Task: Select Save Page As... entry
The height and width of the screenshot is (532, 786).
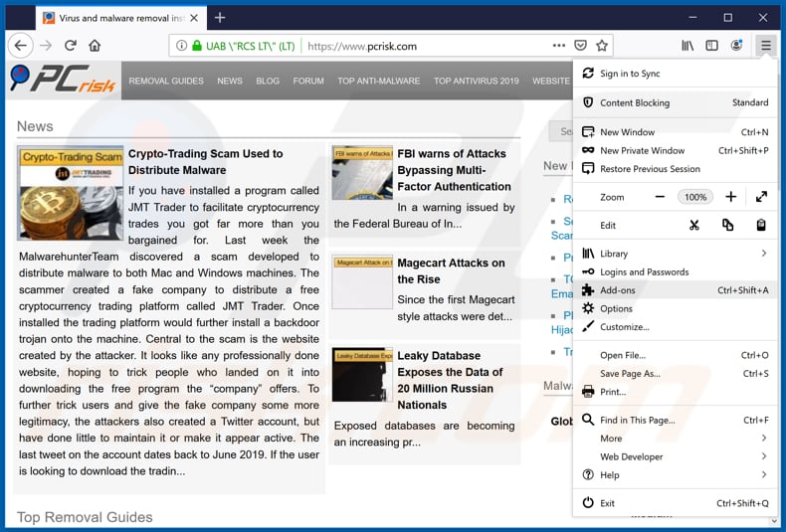Action: [x=676, y=374]
